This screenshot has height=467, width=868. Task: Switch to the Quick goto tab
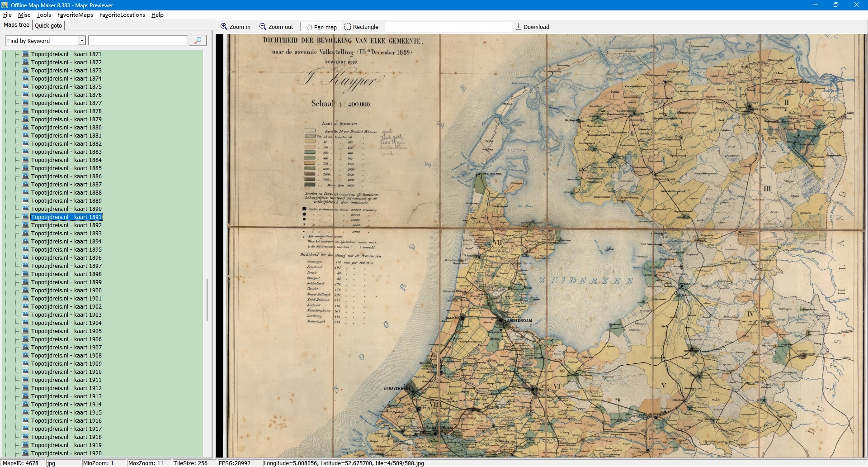coord(48,26)
